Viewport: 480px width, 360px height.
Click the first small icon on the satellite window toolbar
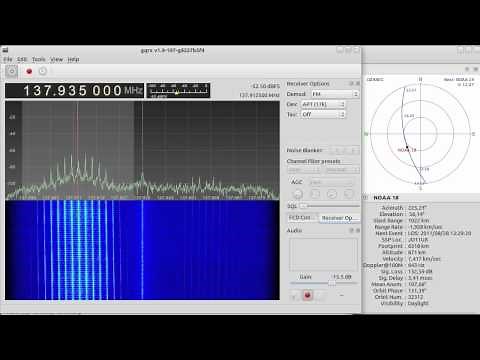pos(467,69)
